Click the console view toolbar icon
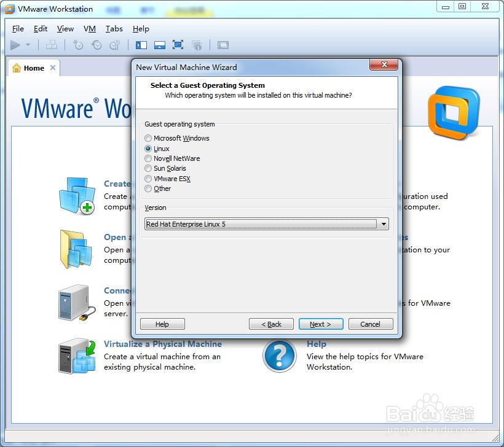 click(x=222, y=45)
